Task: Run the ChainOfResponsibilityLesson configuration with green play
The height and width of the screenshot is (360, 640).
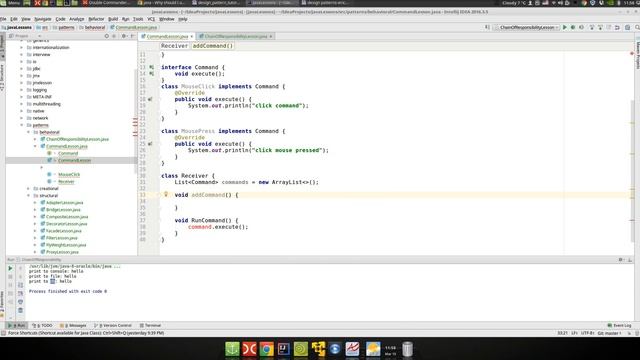Action: click(x=564, y=27)
